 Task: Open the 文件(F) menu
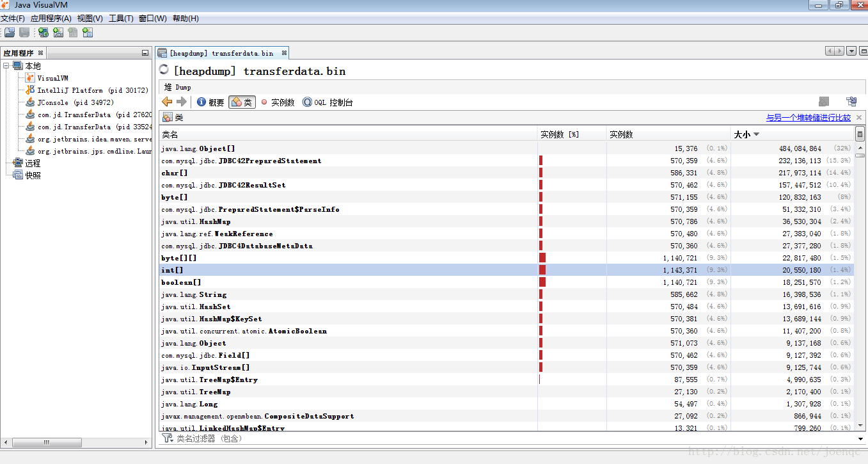13,19
